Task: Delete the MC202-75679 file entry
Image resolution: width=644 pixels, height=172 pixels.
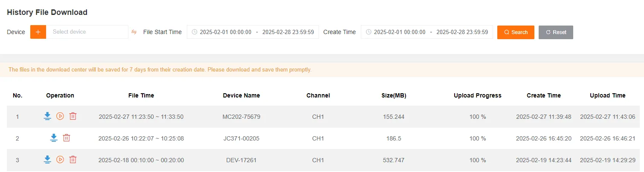Action: point(73,116)
